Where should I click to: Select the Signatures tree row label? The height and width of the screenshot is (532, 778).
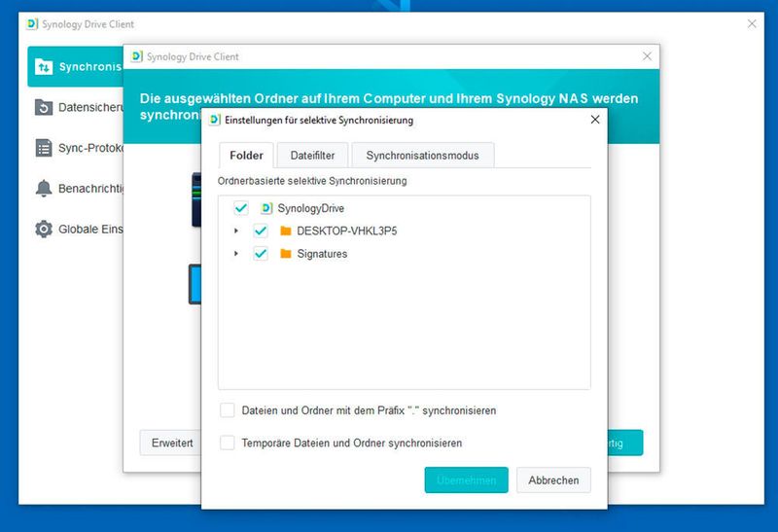click(x=322, y=254)
